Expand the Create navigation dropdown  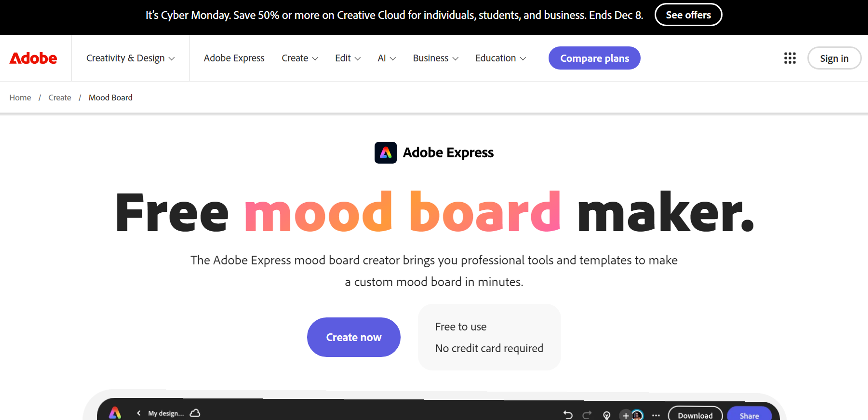pos(300,58)
